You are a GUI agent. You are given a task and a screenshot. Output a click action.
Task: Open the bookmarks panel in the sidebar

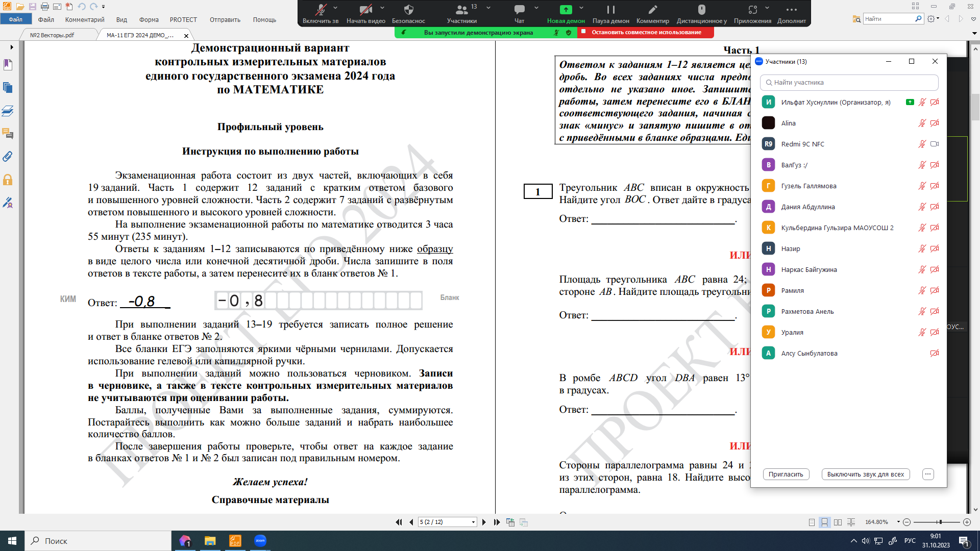tap(8, 65)
